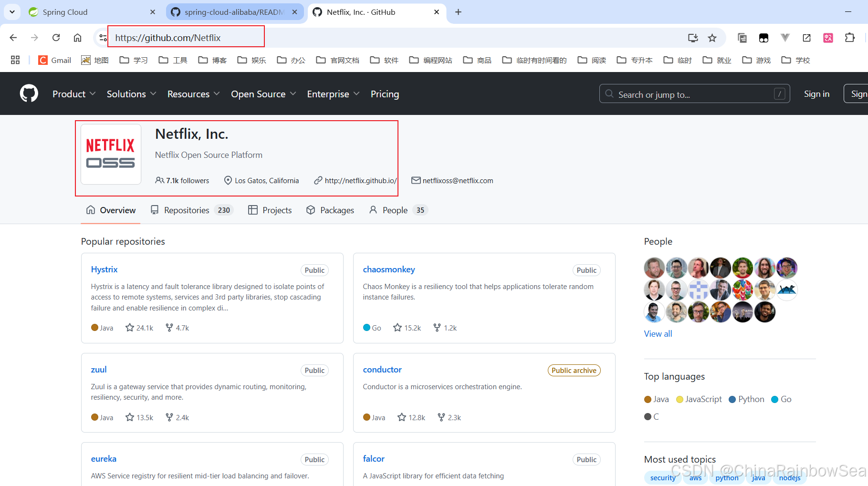Open the bookmarks apps grid icon

coord(15,60)
